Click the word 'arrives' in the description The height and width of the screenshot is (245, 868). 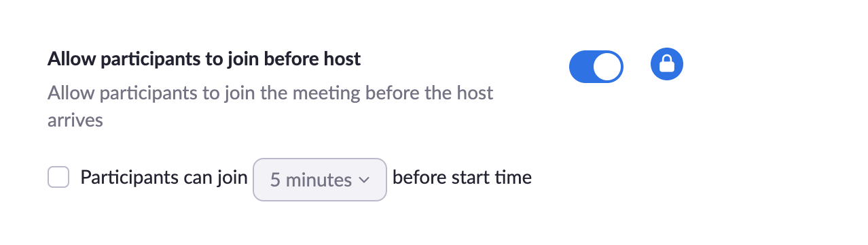[x=75, y=120]
